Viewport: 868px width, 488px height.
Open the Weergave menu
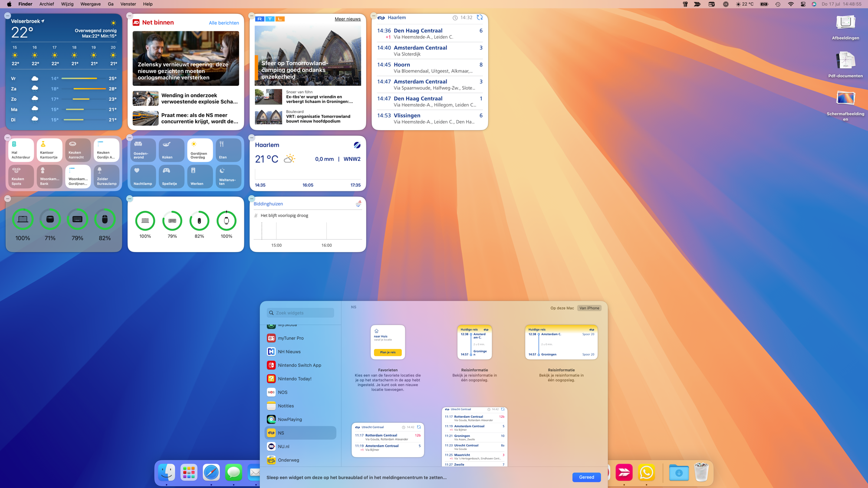click(x=91, y=4)
